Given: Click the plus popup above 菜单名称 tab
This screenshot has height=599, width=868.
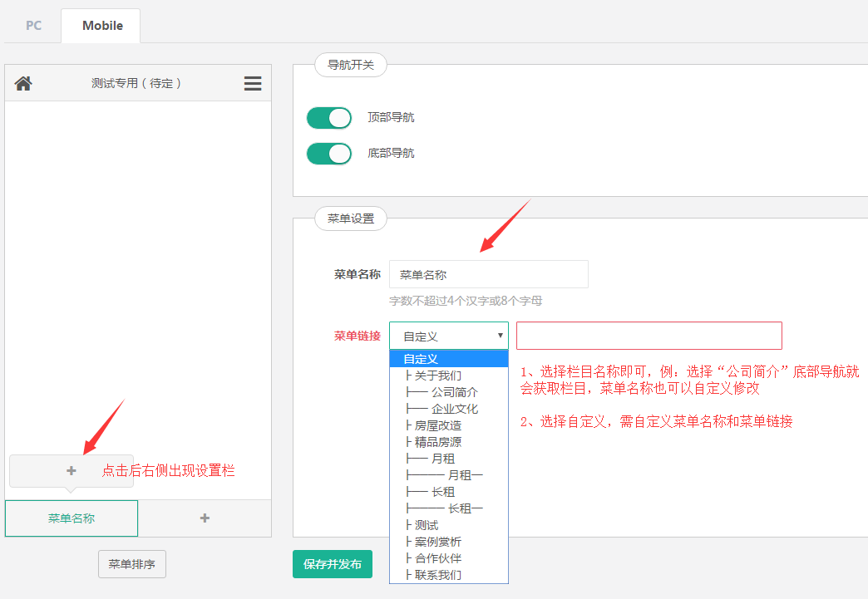Looking at the screenshot, I should (72, 470).
